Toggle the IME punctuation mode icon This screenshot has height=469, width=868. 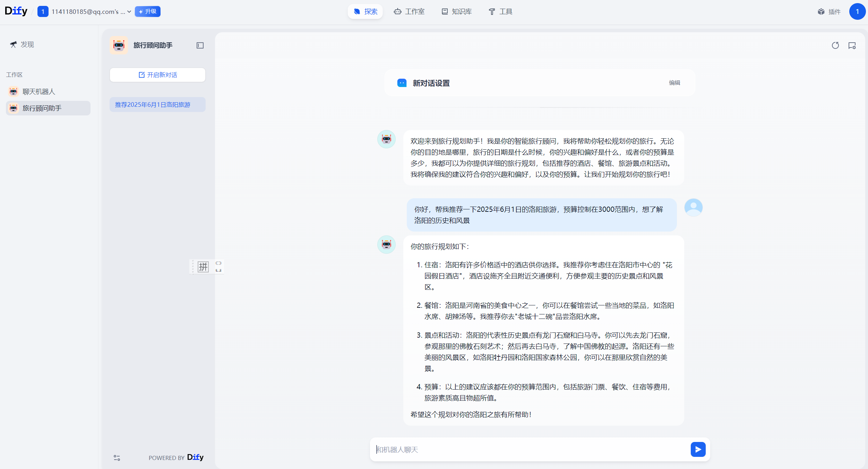coord(218,267)
